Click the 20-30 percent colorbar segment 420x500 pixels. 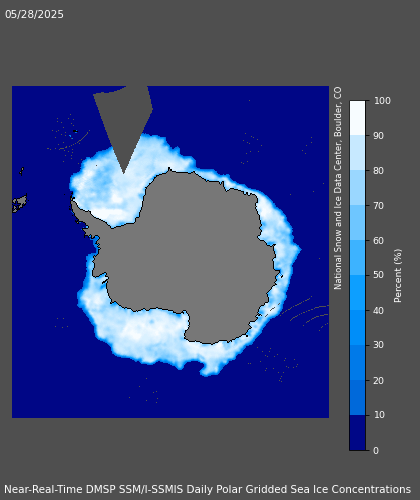click(357, 363)
